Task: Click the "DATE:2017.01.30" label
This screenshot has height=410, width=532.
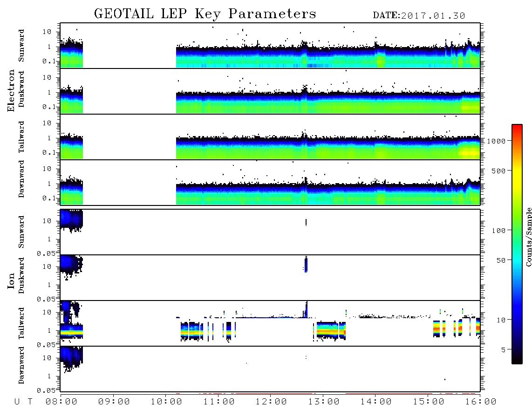Action: coord(419,16)
